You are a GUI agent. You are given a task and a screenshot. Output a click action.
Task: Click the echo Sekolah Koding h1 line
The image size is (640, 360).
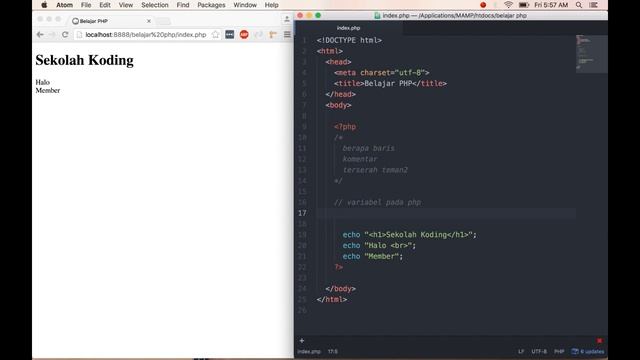tap(409, 235)
